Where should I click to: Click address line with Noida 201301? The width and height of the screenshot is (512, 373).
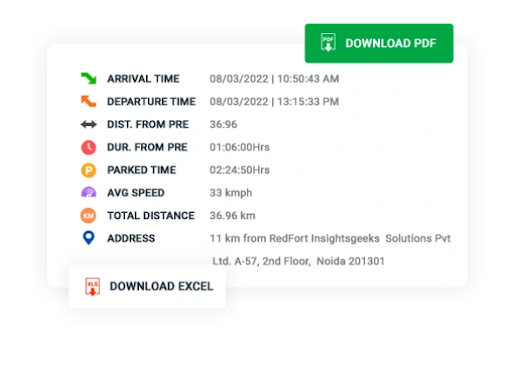tap(298, 261)
